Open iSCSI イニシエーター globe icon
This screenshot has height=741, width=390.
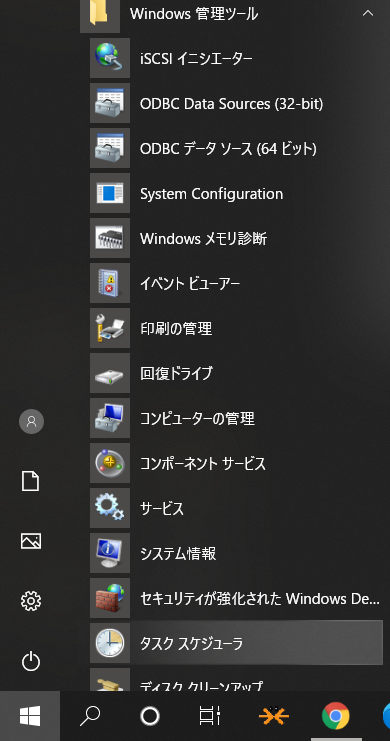pyautogui.click(x=110, y=58)
